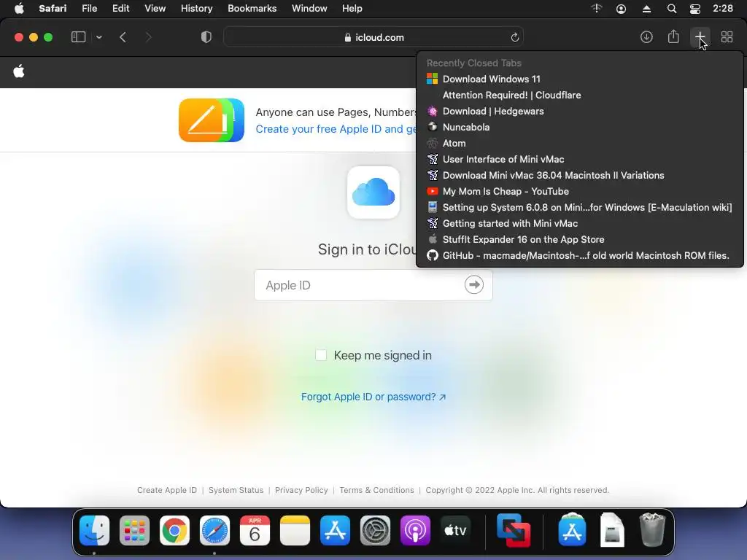Open the Help menu
747x560 pixels.
352,9
